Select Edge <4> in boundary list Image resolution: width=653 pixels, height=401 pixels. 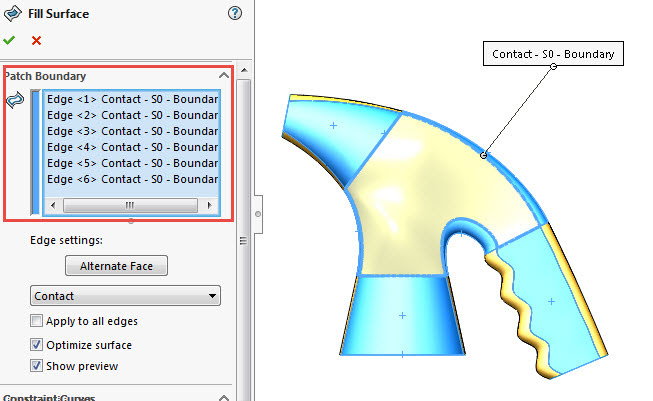coord(132,147)
